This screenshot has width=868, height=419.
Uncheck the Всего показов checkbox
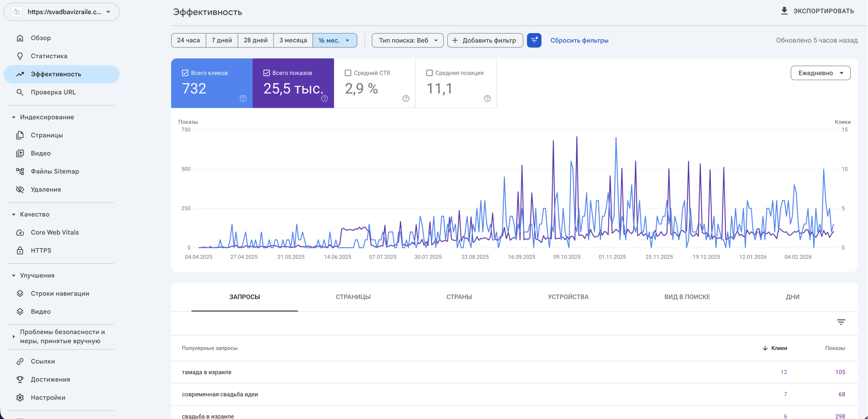click(267, 73)
